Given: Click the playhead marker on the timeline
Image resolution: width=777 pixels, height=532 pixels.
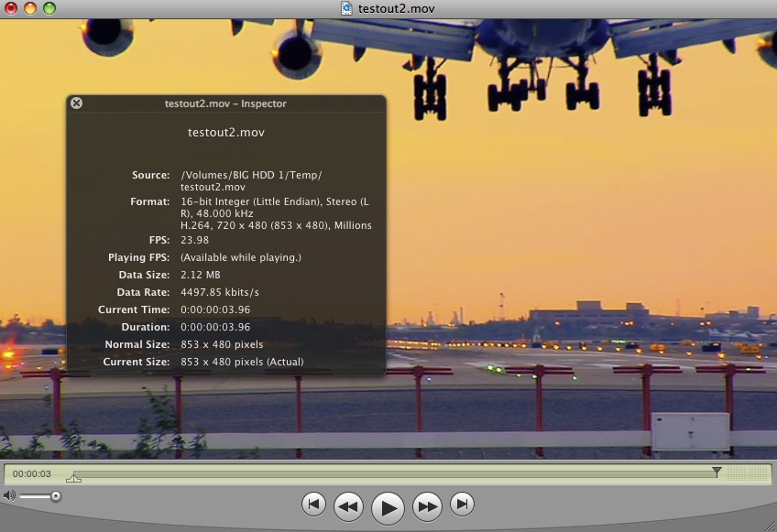Looking at the screenshot, I should coord(717,471).
